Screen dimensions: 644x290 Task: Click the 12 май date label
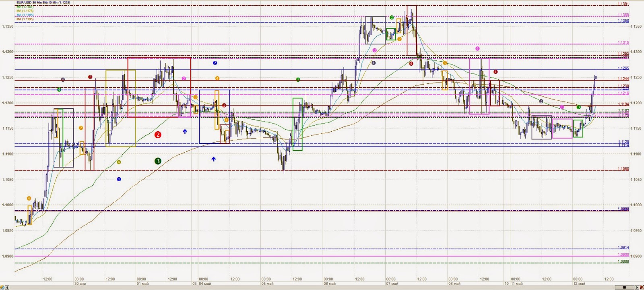(x=579, y=284)
